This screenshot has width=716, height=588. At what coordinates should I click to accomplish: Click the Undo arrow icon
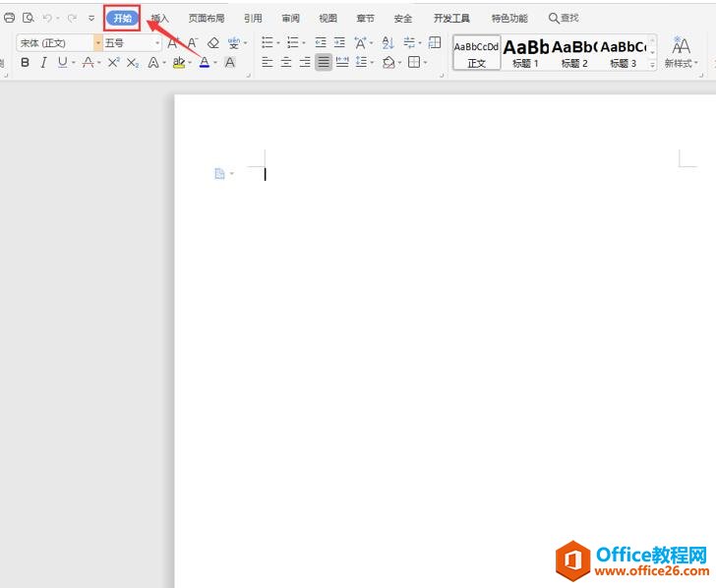46,18
